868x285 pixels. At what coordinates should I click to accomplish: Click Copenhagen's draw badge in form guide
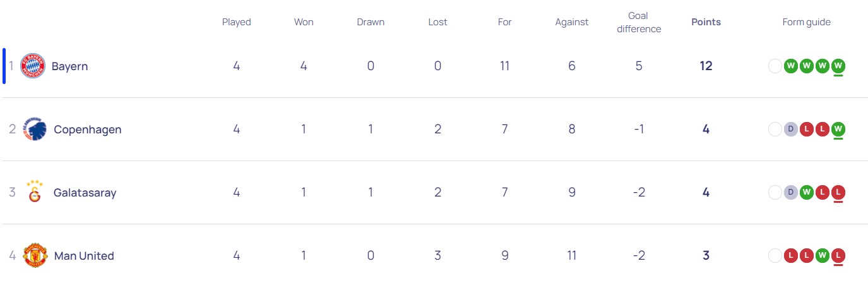tap(791, 130)
